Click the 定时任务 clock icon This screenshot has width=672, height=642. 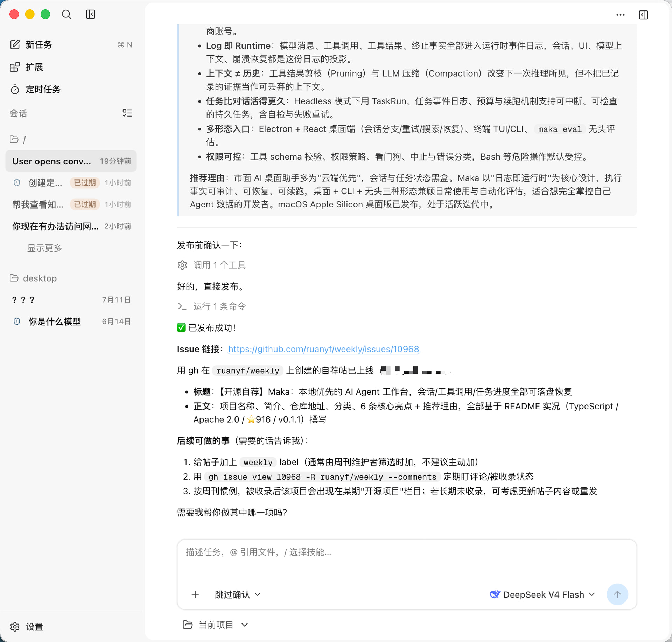(x=15, y=90)
